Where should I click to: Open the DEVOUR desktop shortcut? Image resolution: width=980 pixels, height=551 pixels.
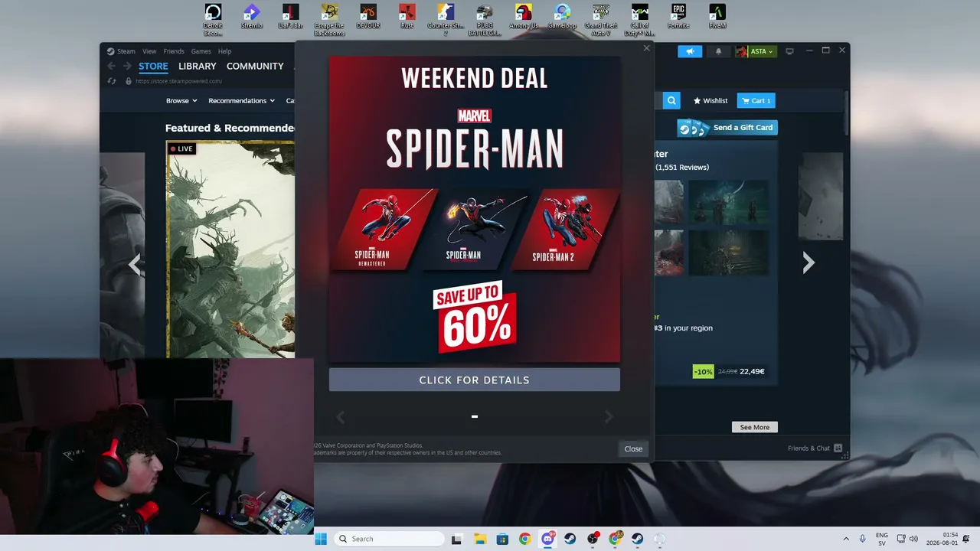368,17
